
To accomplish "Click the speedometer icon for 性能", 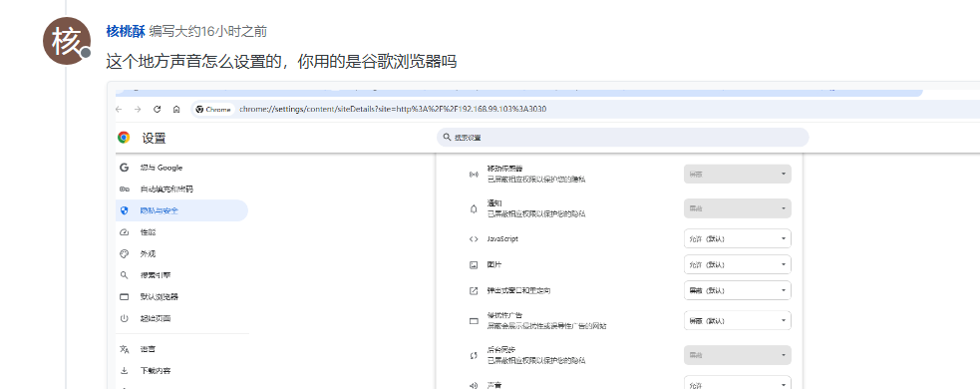I will pos(125,232).
